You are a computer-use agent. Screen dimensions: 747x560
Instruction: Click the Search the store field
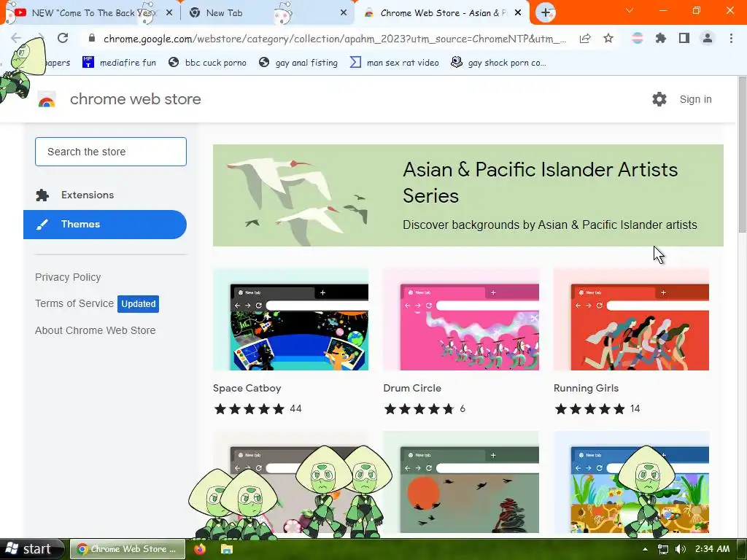[x=111, y=152]
